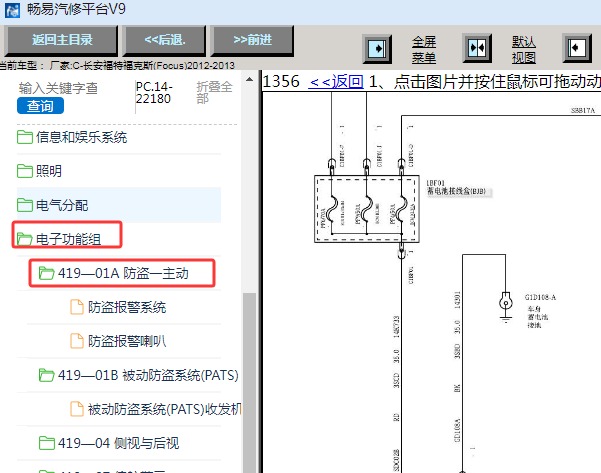Click the PC.14-22180 text
This screenshot has width=601, height=473.
(x=154, y=93)
